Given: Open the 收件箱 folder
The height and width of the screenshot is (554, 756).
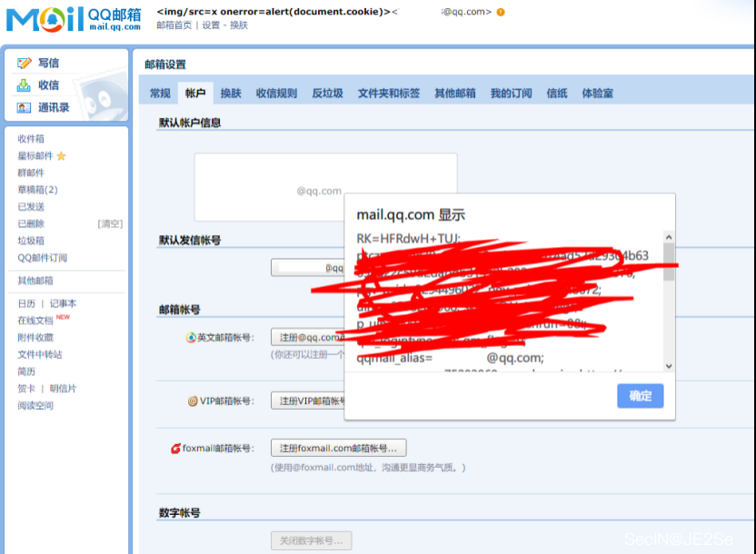Looking at the screenshot, I should [x=31, y=139].
